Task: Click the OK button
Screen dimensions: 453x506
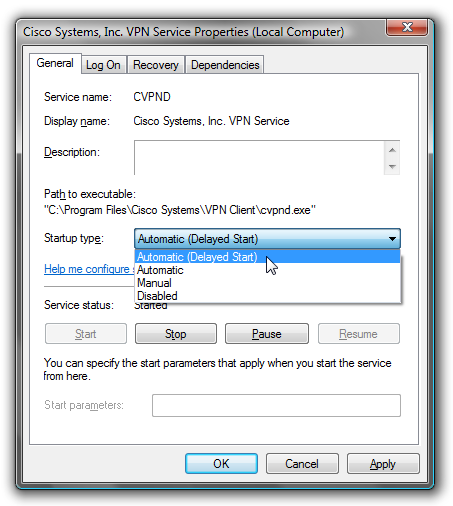Action: 221,463
